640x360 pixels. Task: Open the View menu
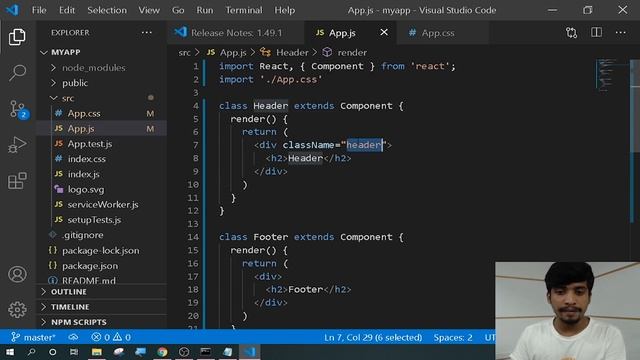coord(149,10)
